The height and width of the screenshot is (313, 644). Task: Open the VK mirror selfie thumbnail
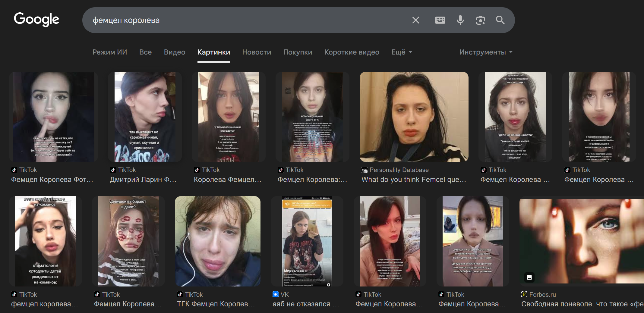(307, 241)
